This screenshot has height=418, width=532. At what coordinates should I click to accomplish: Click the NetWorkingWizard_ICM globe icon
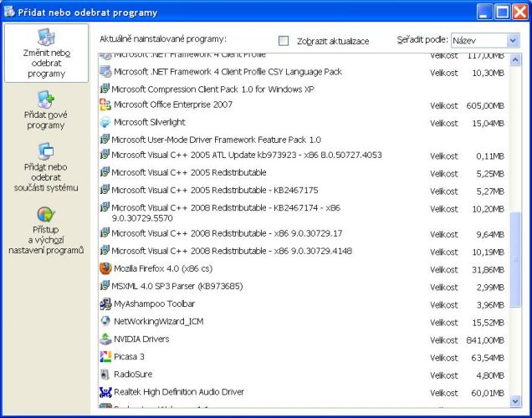[x=105, y=321]
